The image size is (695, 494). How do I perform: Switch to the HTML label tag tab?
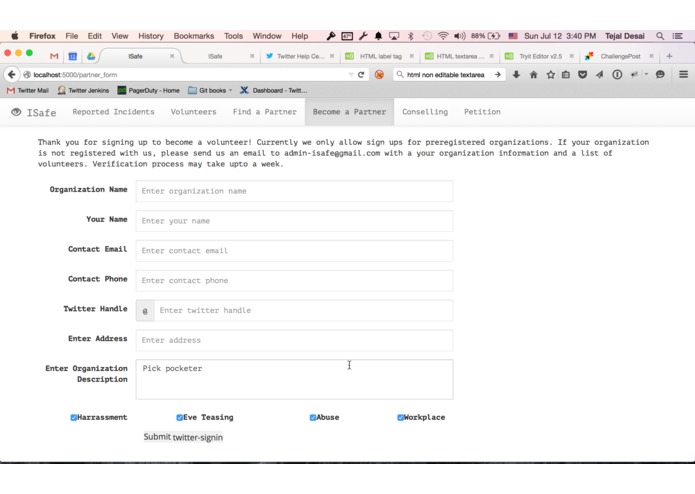click(x=380, y=56)
